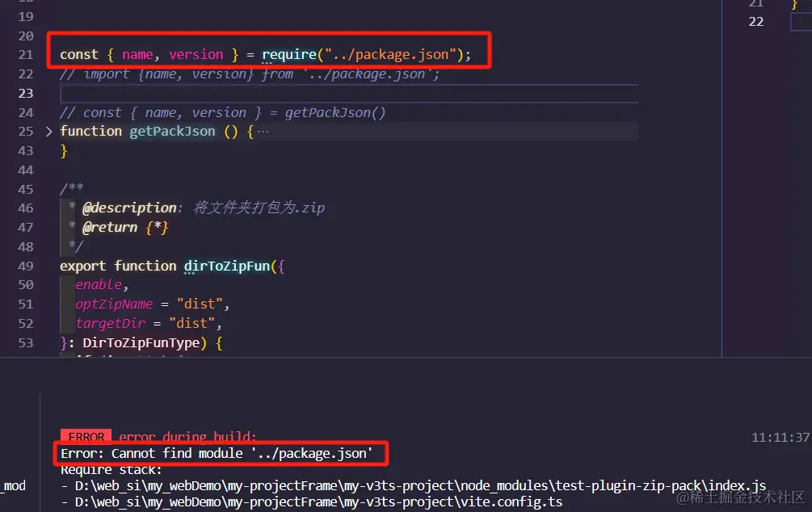Click the DirToZipFunType type annotation
The width and height of the screenshot is (812, 512).
141,342
